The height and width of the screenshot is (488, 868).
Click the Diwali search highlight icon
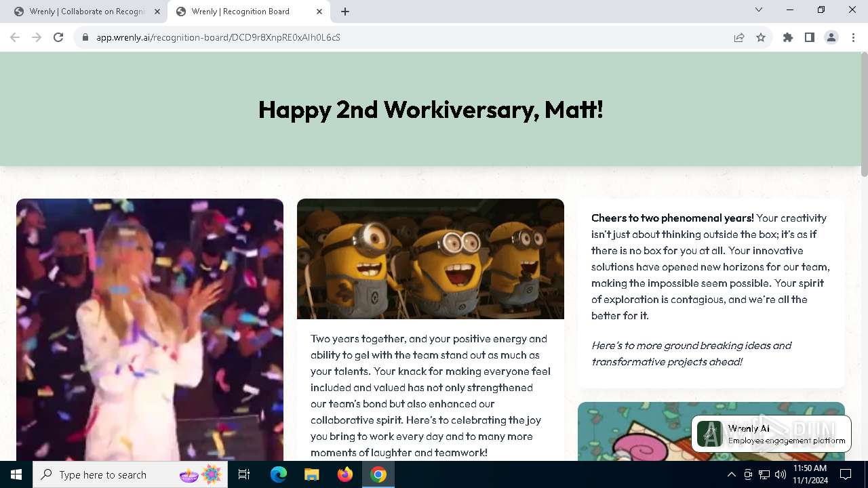tap(201, 474)
